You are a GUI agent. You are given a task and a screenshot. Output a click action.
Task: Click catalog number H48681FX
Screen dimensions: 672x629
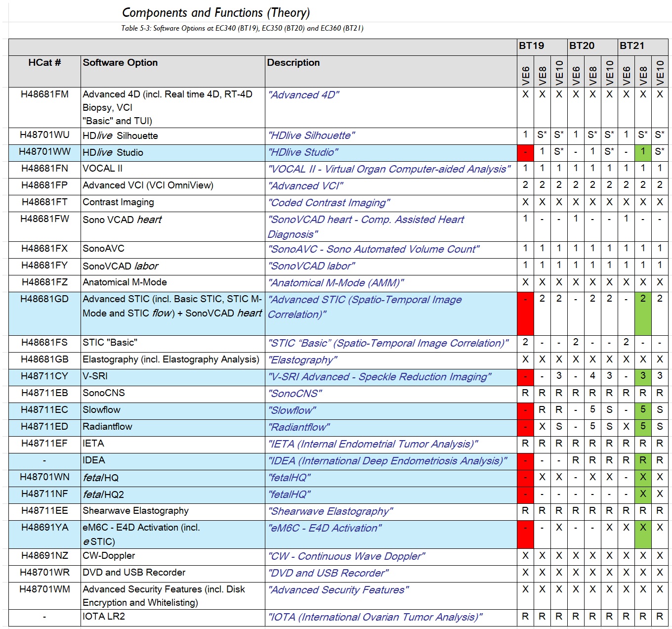pos(44,249)
